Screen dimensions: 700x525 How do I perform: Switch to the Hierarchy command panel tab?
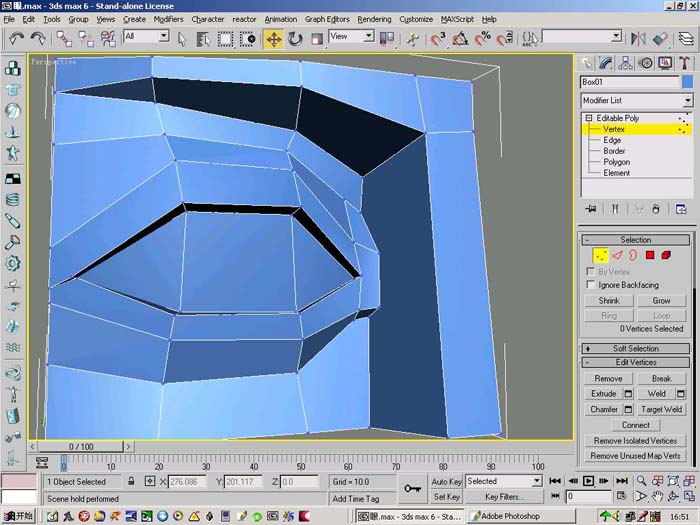[625, 63]
